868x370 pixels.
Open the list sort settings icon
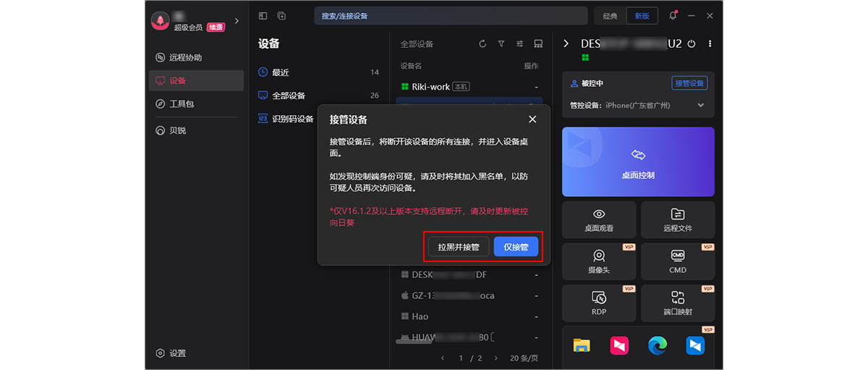click(x=519, y=44)
